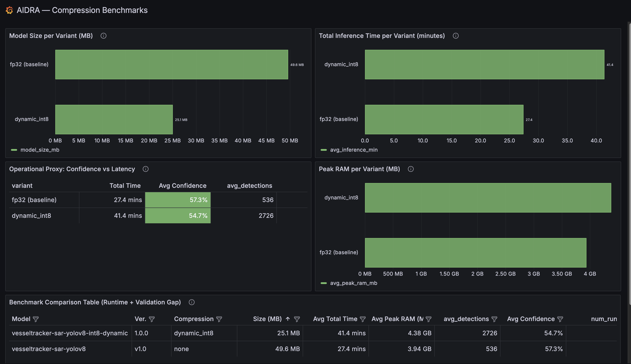
Task: Open Model Size per Variant panel title
Action: coord(51,36)
